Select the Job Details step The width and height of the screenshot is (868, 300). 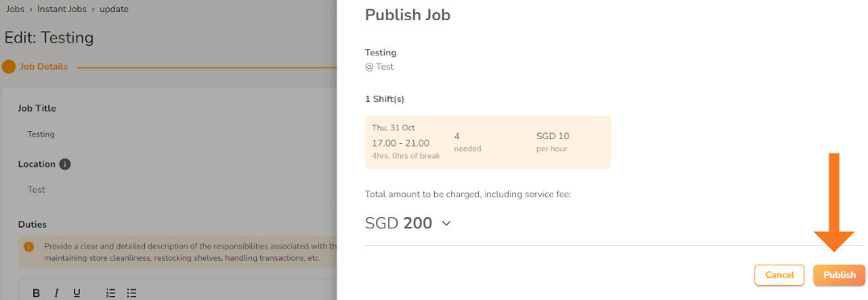35,67
